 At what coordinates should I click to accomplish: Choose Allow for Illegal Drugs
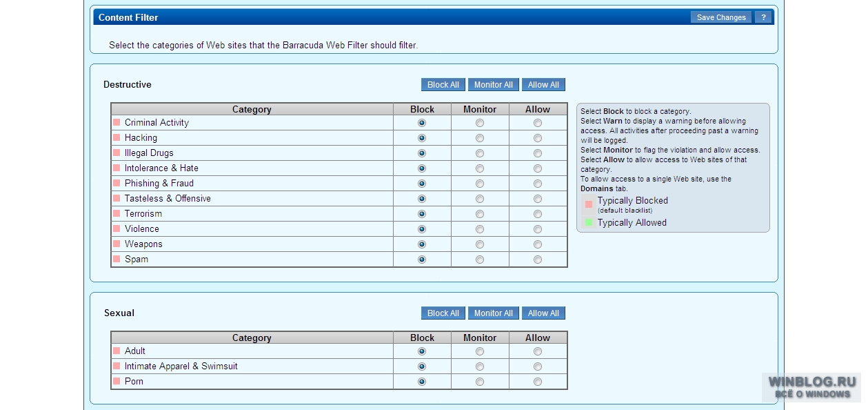(x=538, y=153)
